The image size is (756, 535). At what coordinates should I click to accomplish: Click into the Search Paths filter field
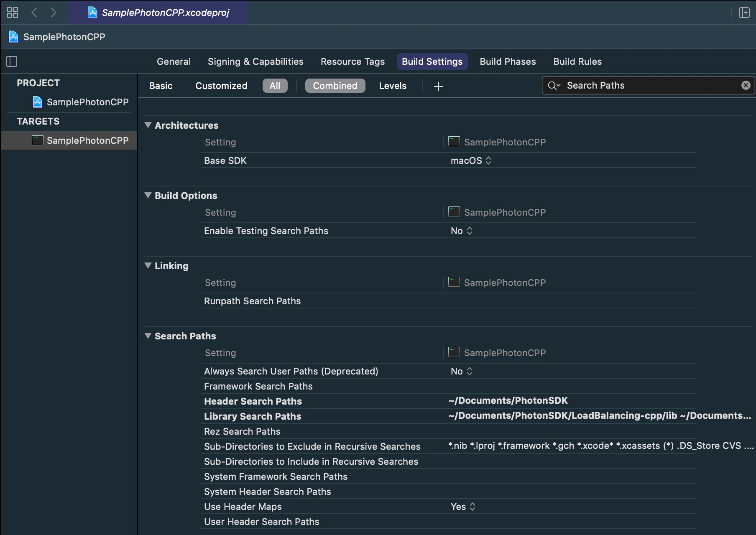[649, 85]
